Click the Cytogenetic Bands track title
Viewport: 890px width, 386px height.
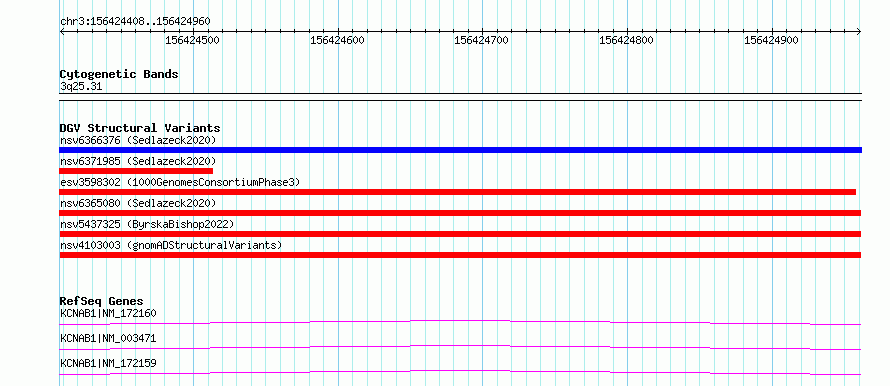pos(119,74)
